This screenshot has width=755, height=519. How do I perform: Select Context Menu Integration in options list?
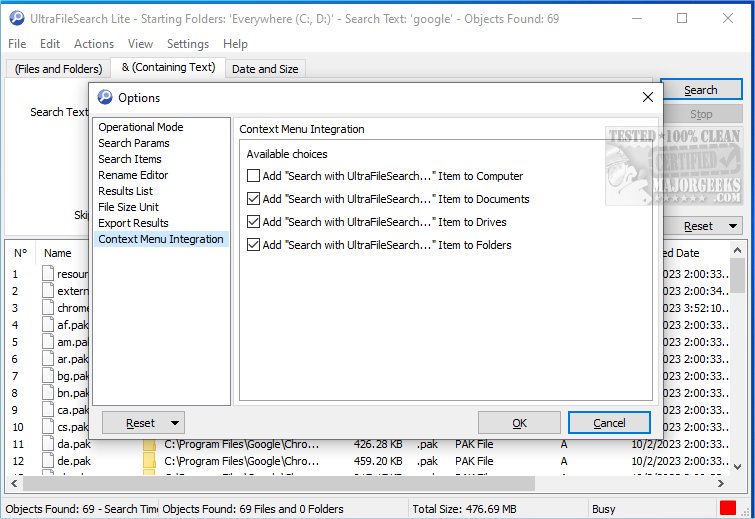[161, 239]
